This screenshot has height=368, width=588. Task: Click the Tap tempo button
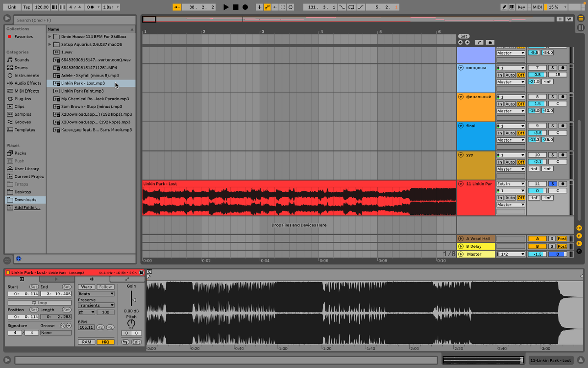[27, 7]
